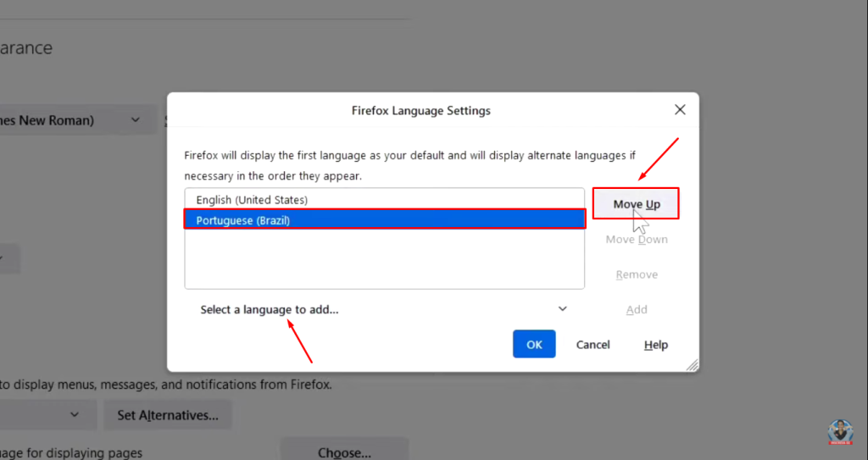The width and height of the screenshot is (868, 460).
Task: Click Choose for page display language
Action: [344, 452]
